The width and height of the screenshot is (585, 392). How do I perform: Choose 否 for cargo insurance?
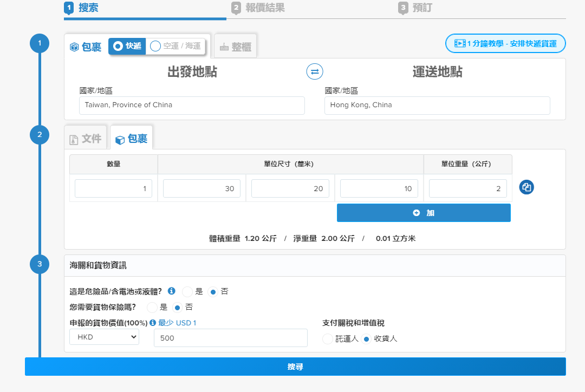(177, 308)
